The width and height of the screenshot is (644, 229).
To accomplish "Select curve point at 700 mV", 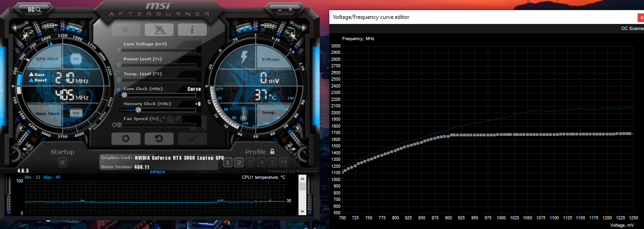I will pyautogui.click(x=342, y=172).
